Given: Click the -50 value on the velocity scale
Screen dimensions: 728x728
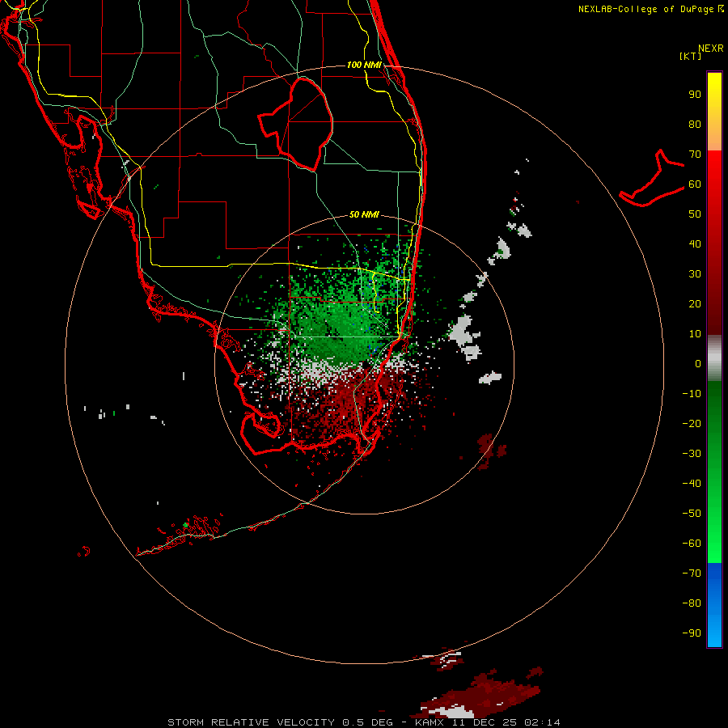Looking at the screenshot, I should 692,514.
